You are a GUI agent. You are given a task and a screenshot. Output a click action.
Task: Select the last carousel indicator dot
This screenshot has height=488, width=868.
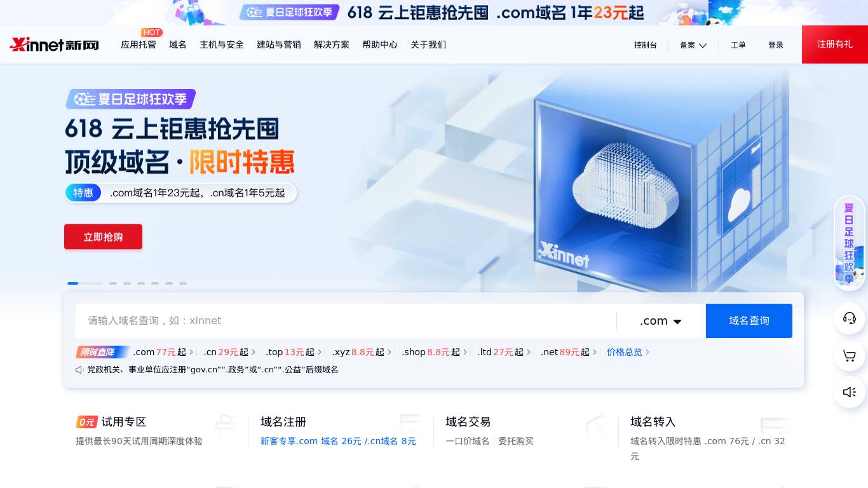click(x=183, y=283)
